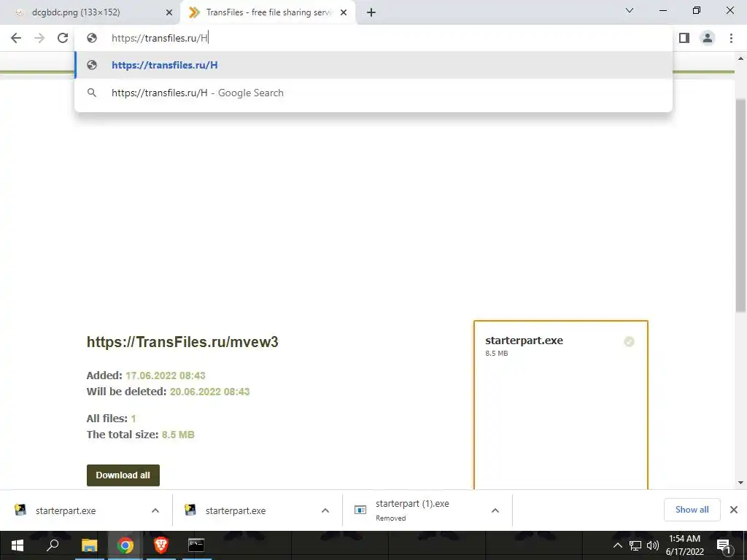Click the volume speaker tray icon
This screenshot has height=560, width=747.
pyautogui.click(x=652, y=545)
